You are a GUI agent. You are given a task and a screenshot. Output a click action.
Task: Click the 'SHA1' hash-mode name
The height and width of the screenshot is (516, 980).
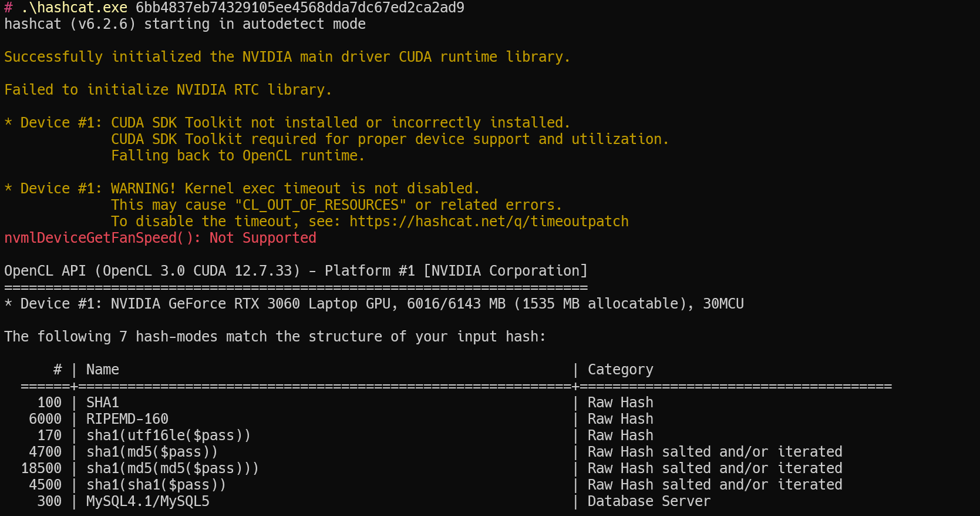pos(103,403)
